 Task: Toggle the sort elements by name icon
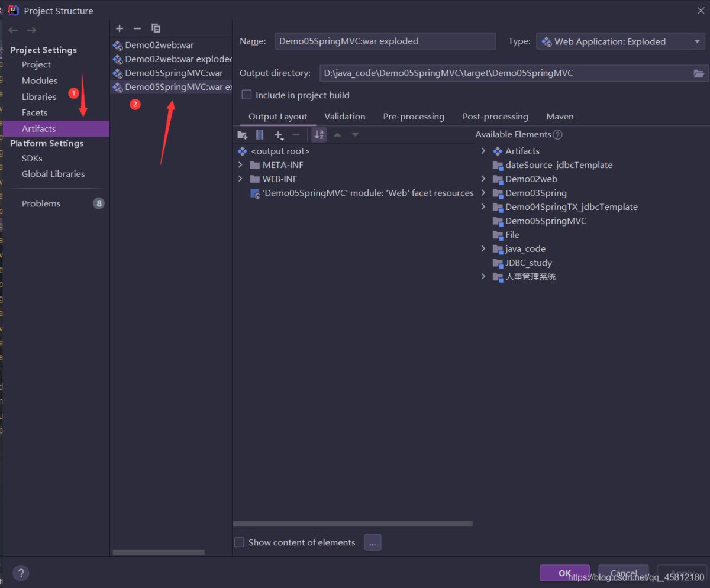tap(319, 135)
